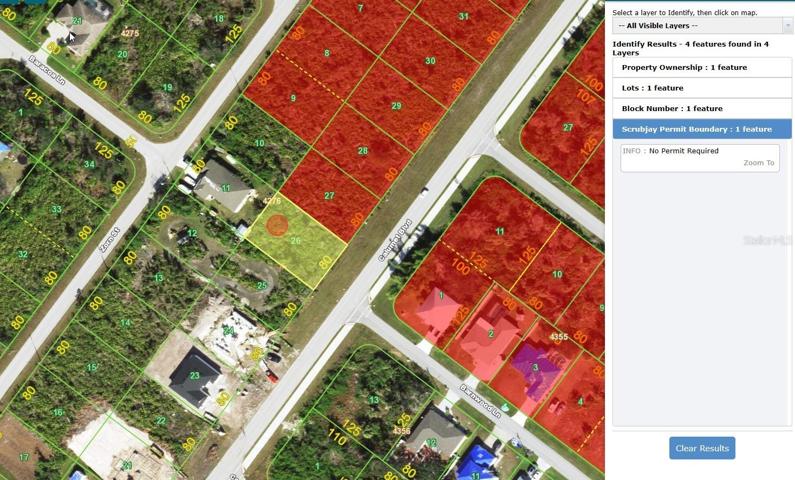Click the Barnwood Ln street label
The image size is (795, 480).
click(480, 401)
